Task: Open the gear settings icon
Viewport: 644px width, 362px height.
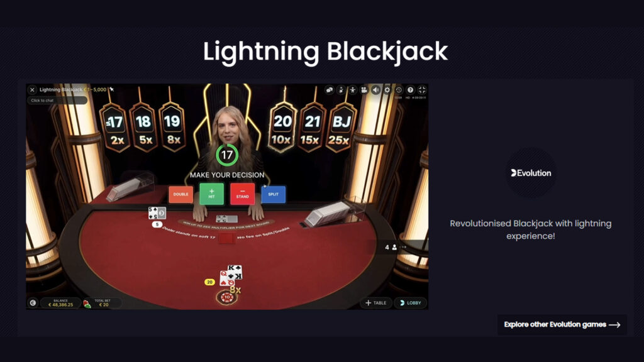Action: pos(387,90)
